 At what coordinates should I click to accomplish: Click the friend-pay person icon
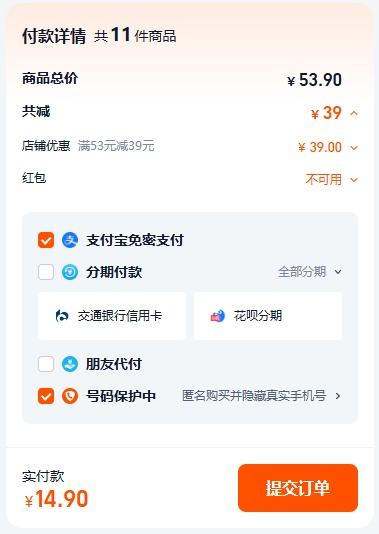pos(70,364)
